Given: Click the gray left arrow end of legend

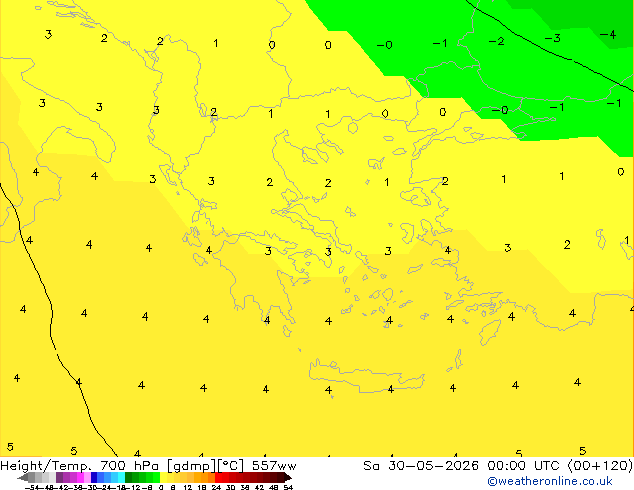Looking at the screenshot, I should coord(23,478).
